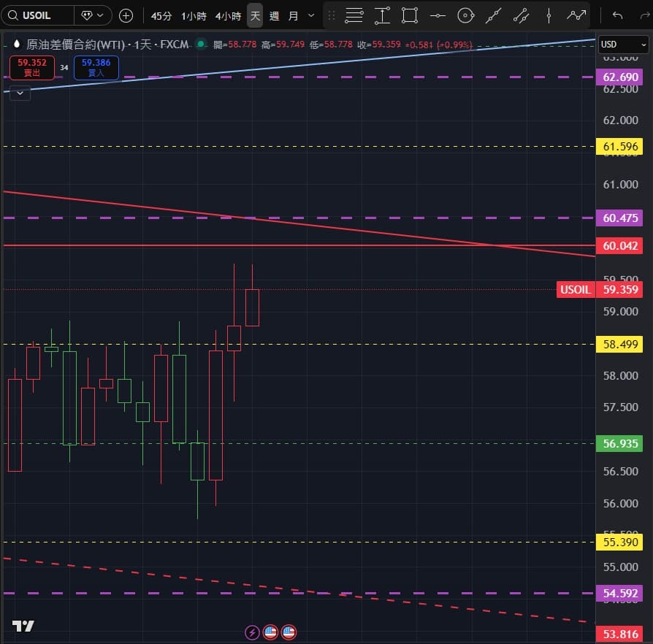Click the red 賣出 sell button

click(32, 68)
